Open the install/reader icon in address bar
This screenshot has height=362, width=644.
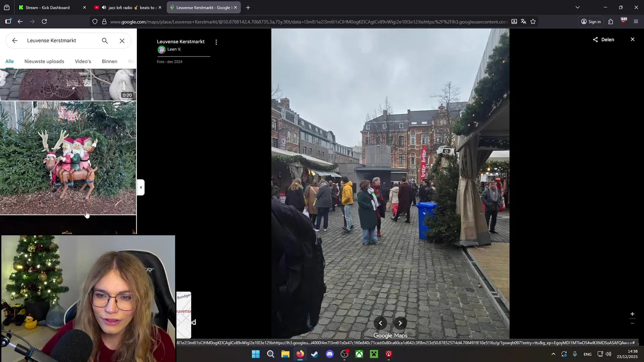(x=514, y=22)
